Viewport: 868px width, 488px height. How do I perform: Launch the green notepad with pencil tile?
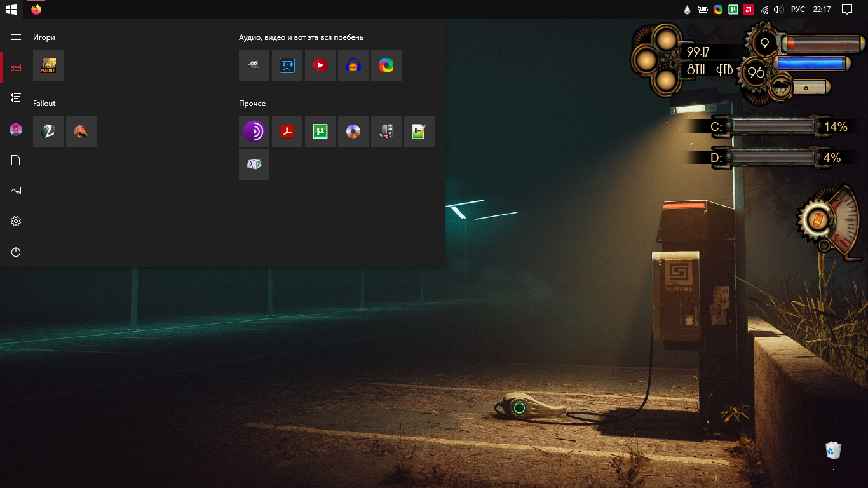point(419,132)
